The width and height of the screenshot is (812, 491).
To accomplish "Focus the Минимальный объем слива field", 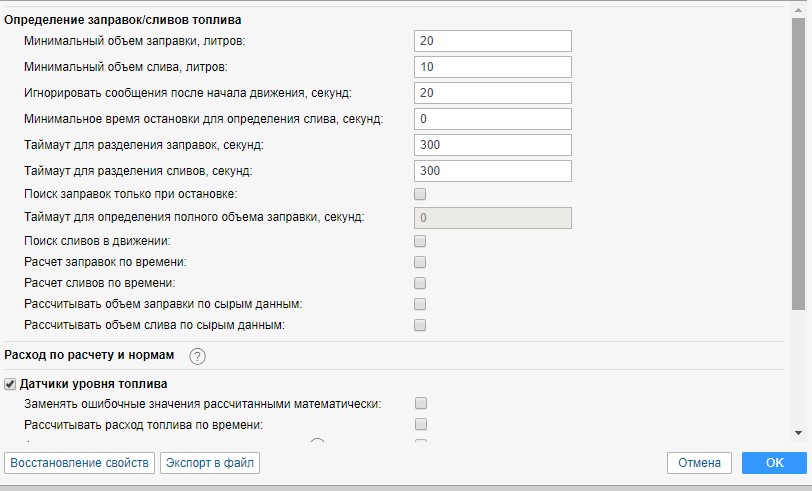I will click(492, 67).
